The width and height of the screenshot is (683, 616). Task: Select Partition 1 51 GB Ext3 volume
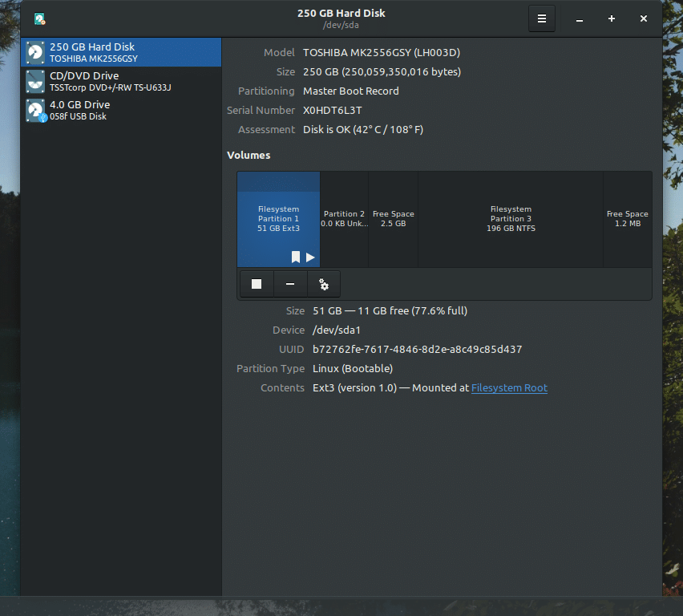click(x=278, y=219)
